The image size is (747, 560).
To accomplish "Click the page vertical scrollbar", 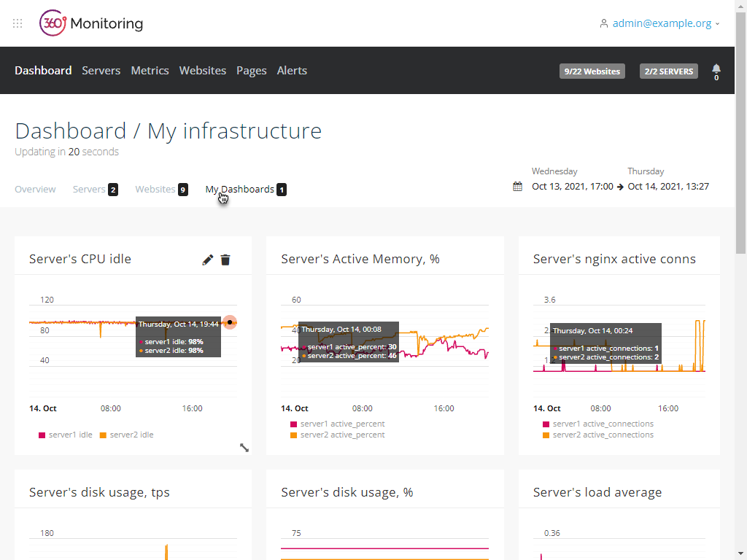I will point(740,146).
